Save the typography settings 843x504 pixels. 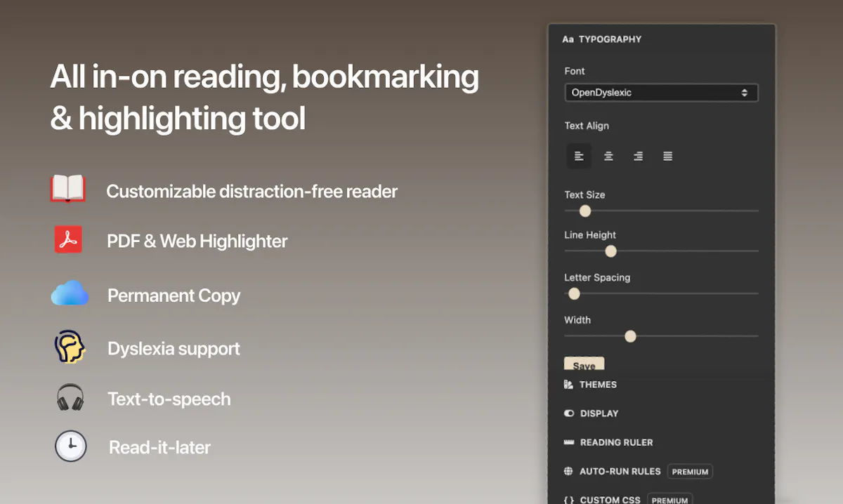click(584, 364)
